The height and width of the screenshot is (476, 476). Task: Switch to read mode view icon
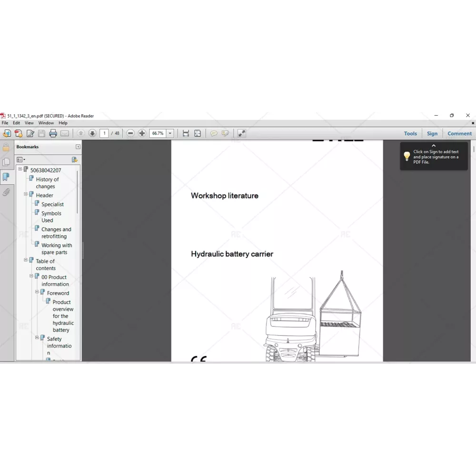coord(242,134)
